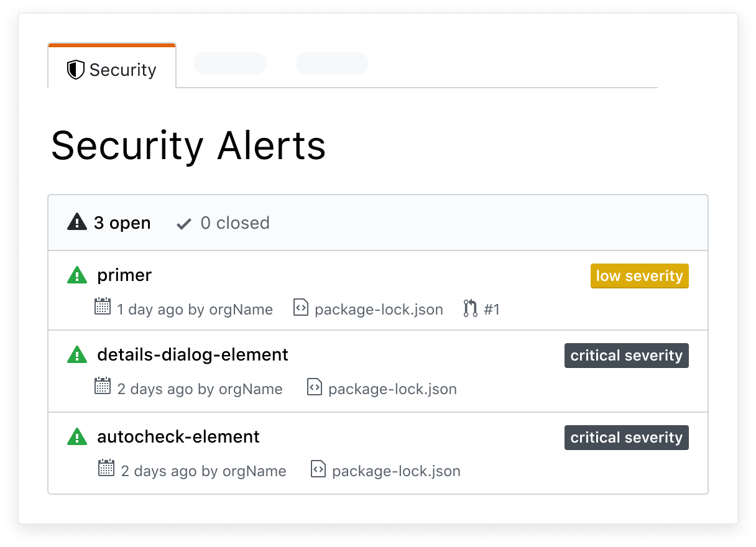Click the warning triangle next to primer
The height and width of the screenshot is (547, 756).
point(76,275)
